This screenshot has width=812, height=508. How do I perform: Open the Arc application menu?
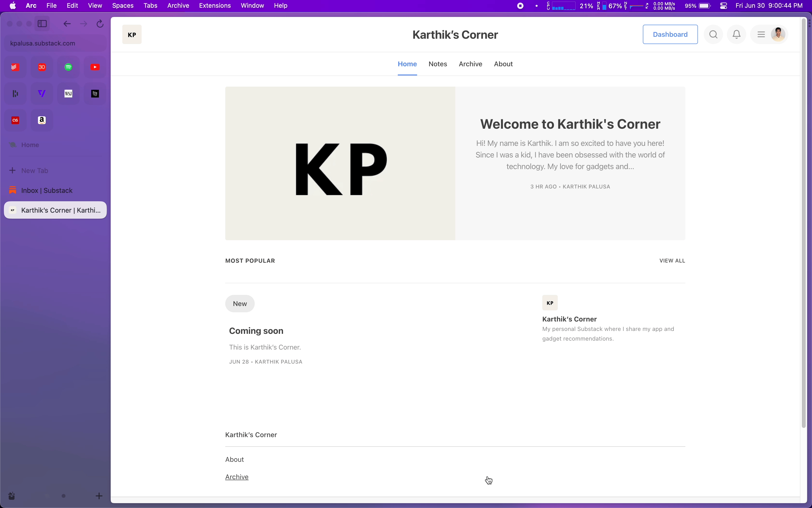(32, 6)
